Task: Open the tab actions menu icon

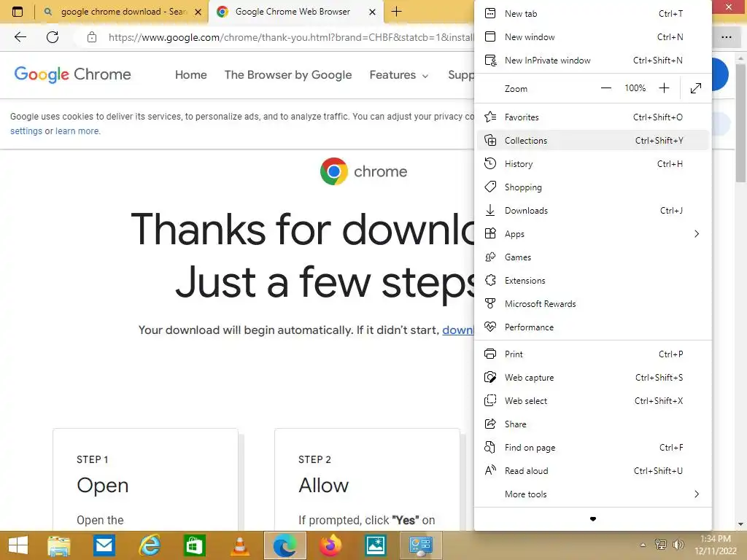Action: (18, 12)
